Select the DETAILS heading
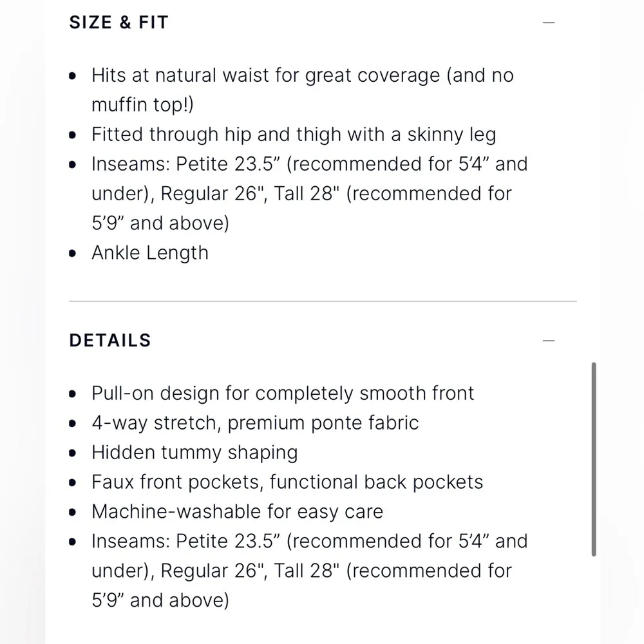Viewport: 644px width, 644px height. coord(109,339)
